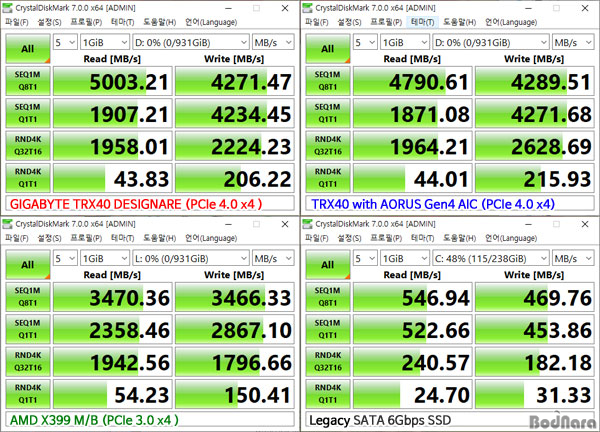Start SEQ1M Q8T1 test in AMD X399 window
The width and height of the screenshot is (600, 432).
click(28, 297)
